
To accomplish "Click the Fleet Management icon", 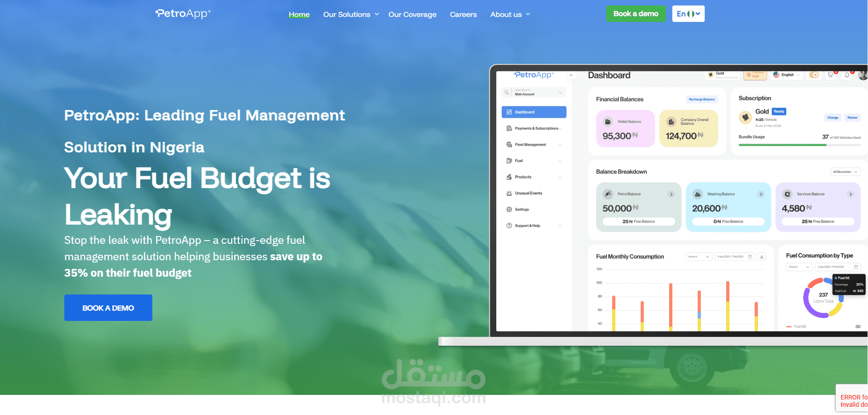I will pyautogui.click(x=509, y=145).
